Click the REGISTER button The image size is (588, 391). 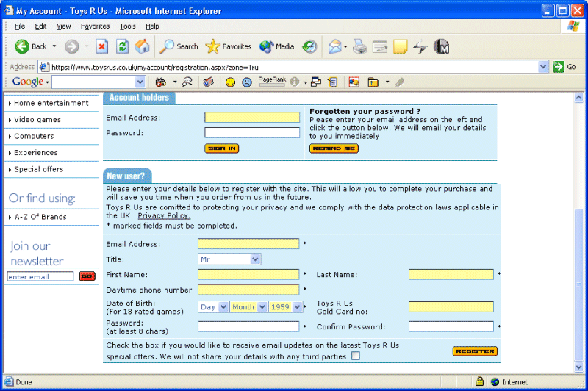[x=475, y=351]
